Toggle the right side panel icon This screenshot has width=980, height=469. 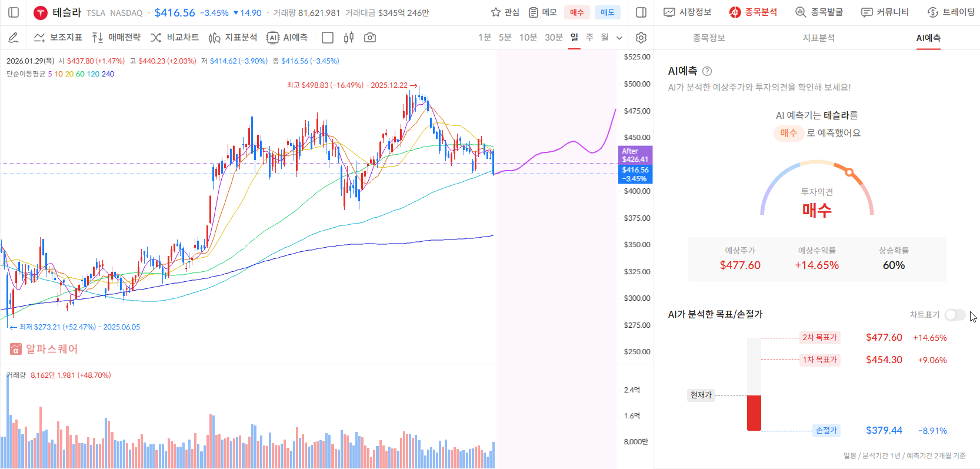pos(641,12)
